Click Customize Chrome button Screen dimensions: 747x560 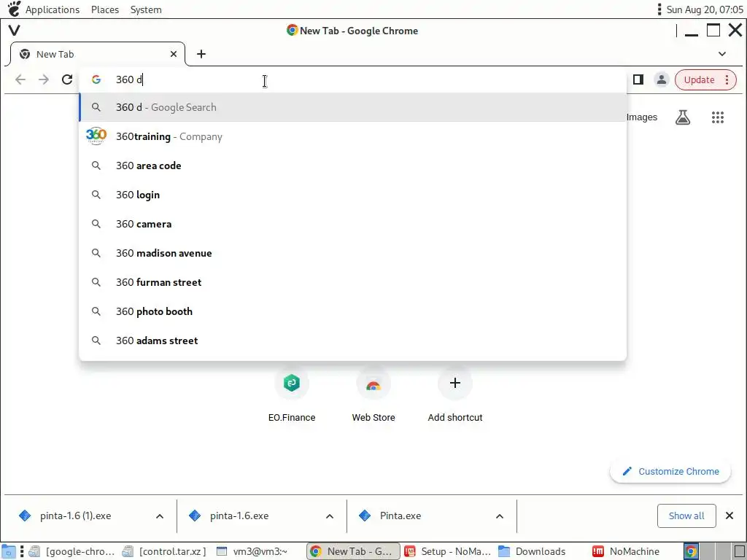(x=670, y=472)
